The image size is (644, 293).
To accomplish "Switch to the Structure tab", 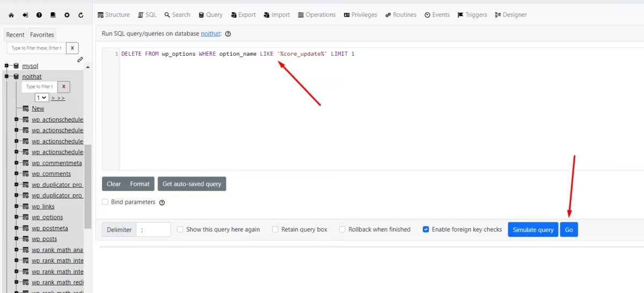I will [113, 15].
